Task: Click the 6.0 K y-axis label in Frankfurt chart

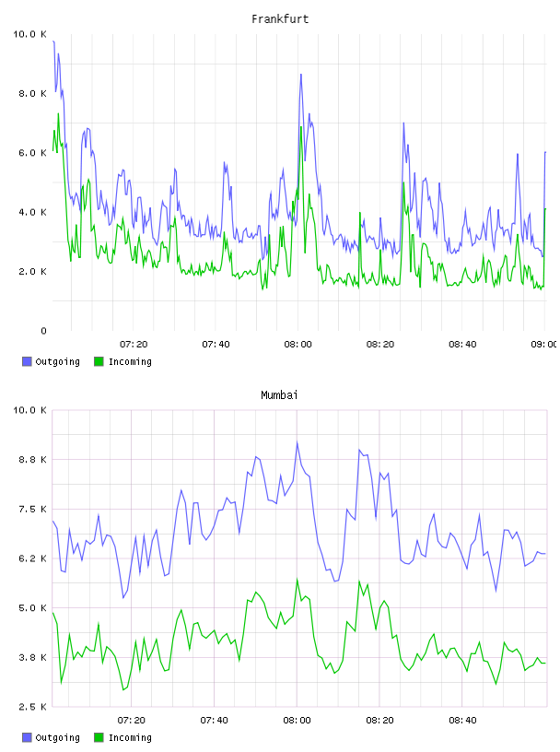Action: point(32,153)
